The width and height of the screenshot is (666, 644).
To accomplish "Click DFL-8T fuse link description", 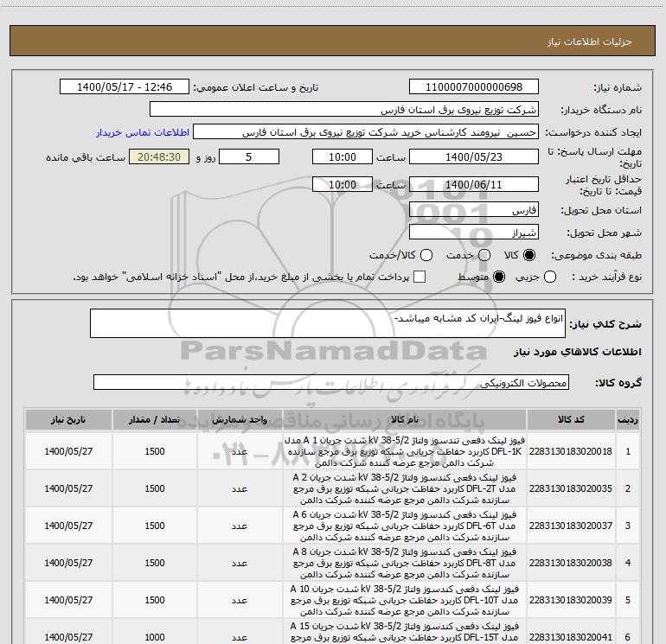I will (x=405, y=563).
